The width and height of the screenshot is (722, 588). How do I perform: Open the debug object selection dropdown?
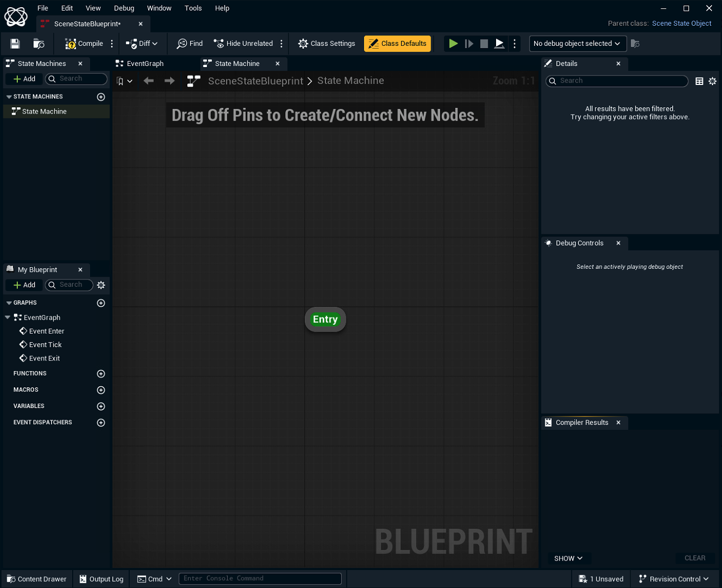[577, 44]
